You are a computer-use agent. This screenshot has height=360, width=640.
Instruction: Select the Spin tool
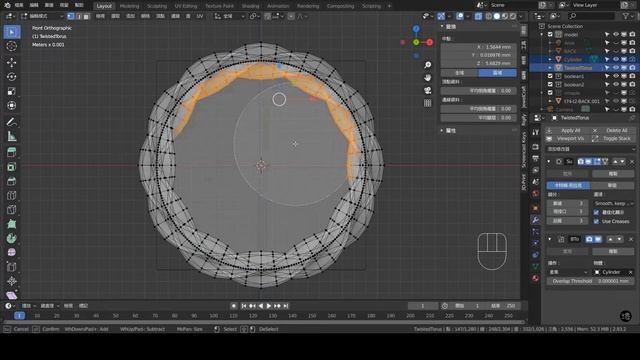(x=12, y=238)
